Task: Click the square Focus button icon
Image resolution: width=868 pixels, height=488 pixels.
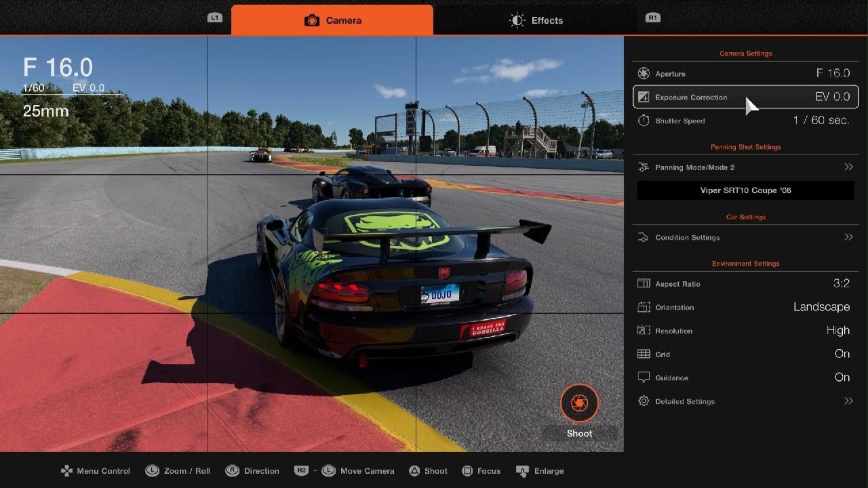Action: click(467, 470)
